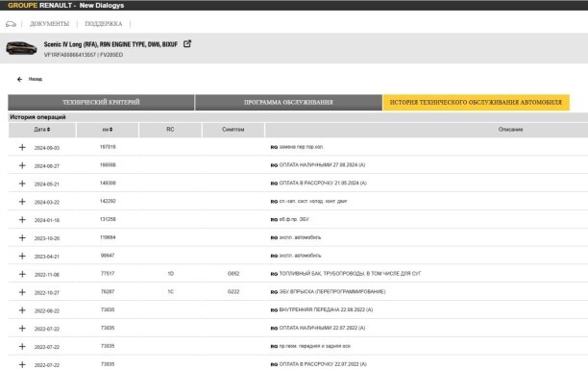Click the RO icon in the 2022-10-27 row
The image size is (588, 369).
point(274,292)
